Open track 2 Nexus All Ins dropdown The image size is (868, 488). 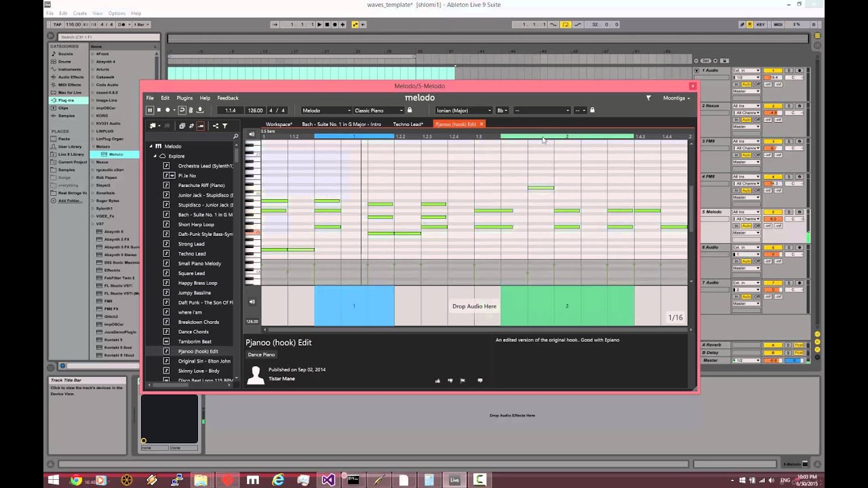(x=746, y=106)
